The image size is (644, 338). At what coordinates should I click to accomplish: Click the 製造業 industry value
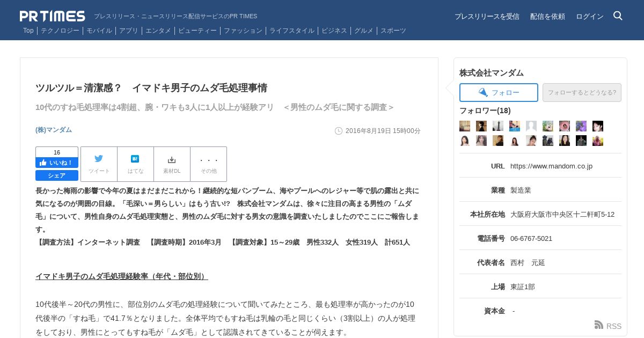[521, 190]
